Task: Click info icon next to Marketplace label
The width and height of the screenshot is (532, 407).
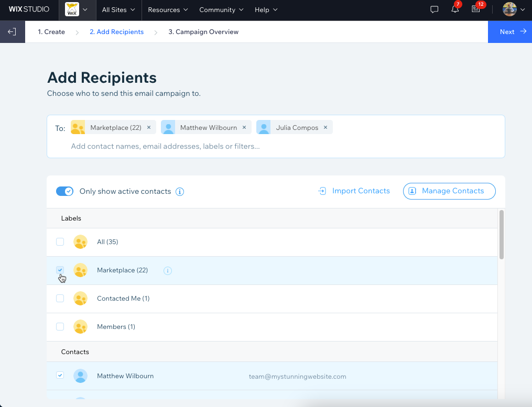Action: coord(168,271)
